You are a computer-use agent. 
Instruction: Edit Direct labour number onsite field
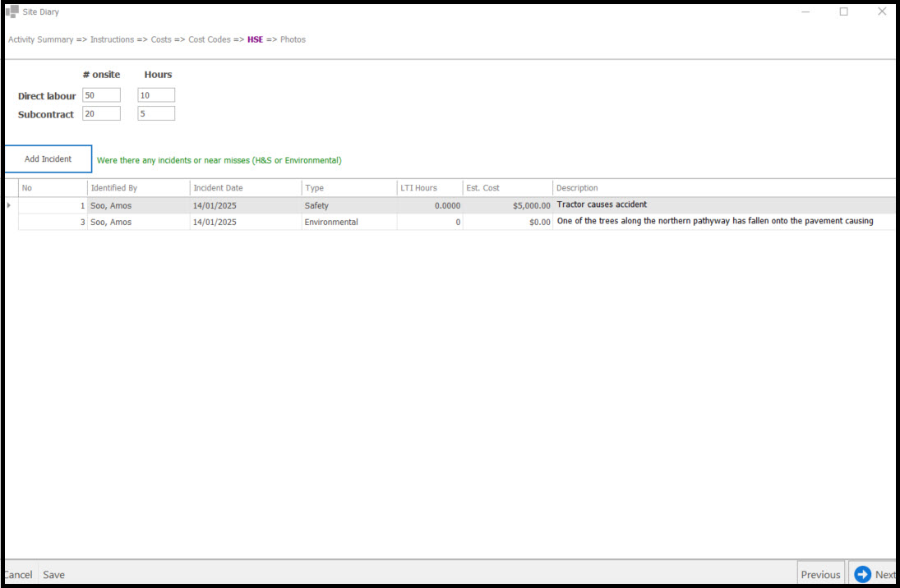point(101,95)
